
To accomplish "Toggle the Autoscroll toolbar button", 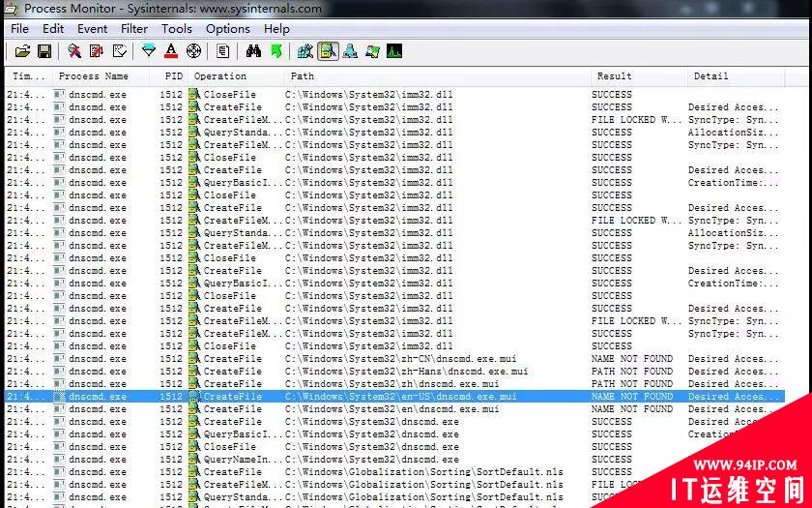I will pos(97,51).
